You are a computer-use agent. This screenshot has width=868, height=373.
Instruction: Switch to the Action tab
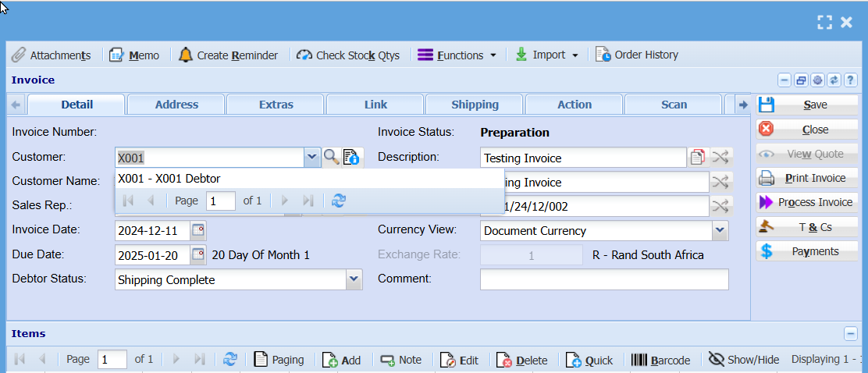[574, 105]
